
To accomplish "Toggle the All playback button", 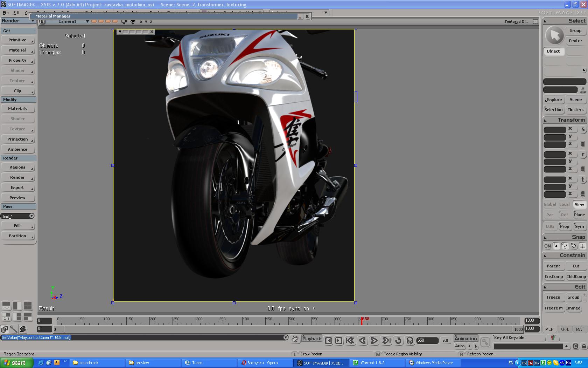I will 445,341.
